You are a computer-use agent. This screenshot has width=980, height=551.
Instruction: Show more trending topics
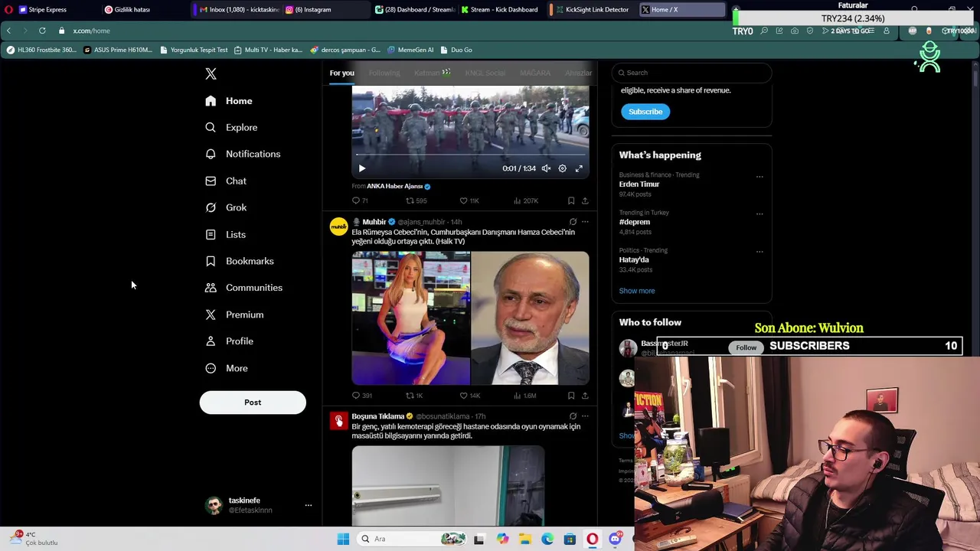pyautogui.click(x=637, y=291)
